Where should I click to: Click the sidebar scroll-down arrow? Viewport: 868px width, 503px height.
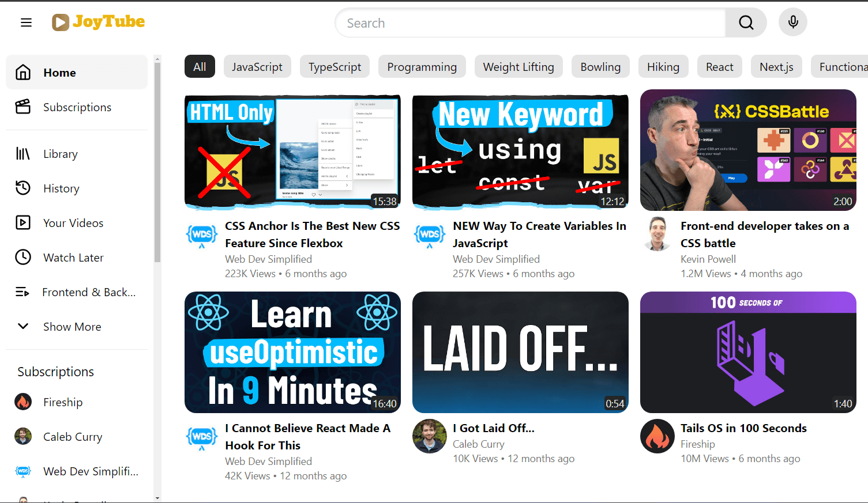pos(157,498)
